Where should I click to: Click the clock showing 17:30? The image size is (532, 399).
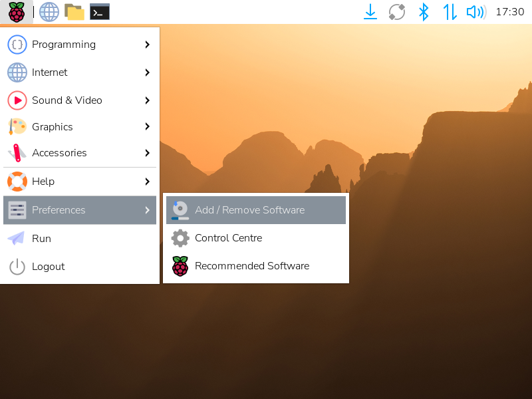pyautogui.click(x=510, y=12)
